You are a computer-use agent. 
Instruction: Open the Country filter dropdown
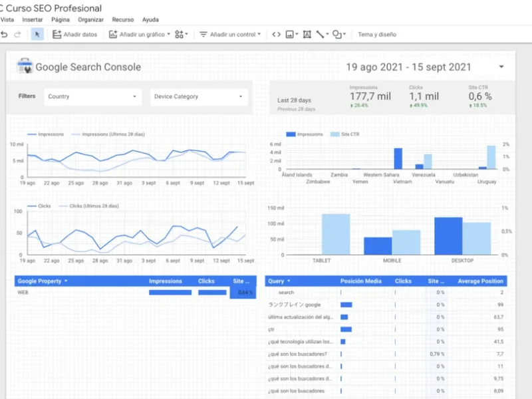(92, 96)
